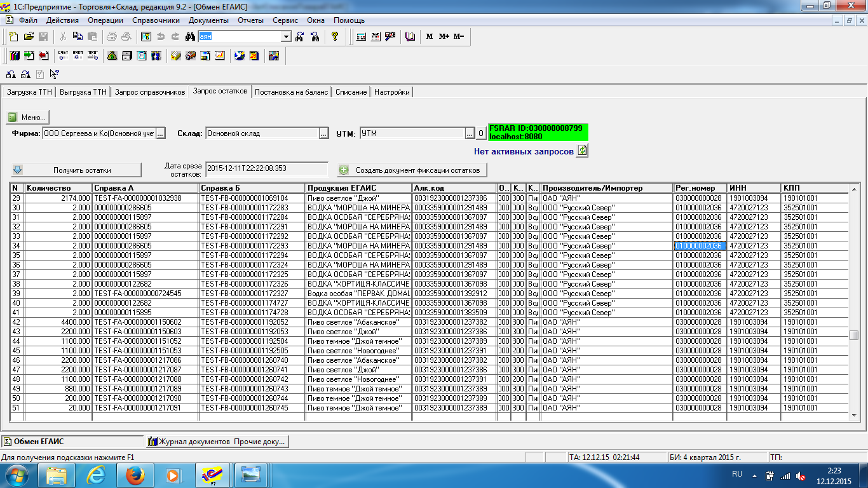Click the Redo arrow icon
868x488 pixels.
(175, 37)
